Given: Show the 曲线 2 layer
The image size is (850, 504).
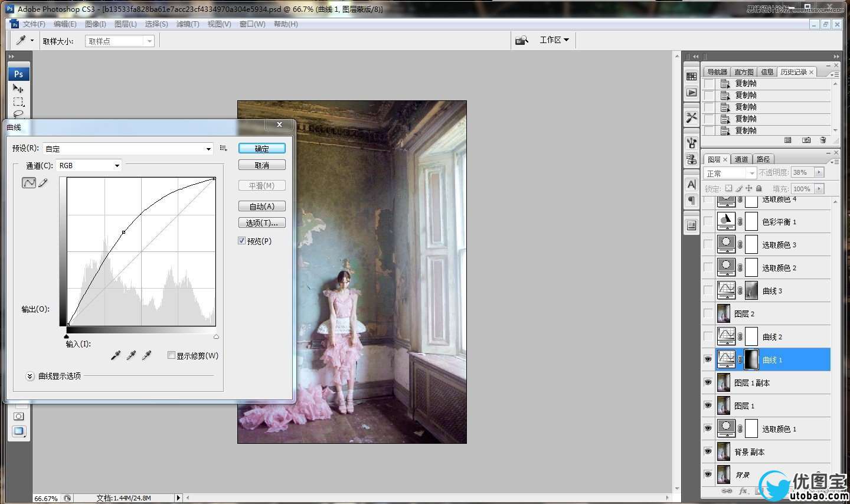Looking at the screenshot, I should click(x=708, y=336).
